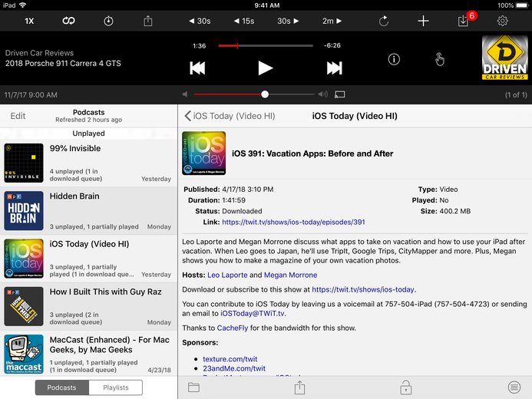Switch to the Playlists tab

116,387
